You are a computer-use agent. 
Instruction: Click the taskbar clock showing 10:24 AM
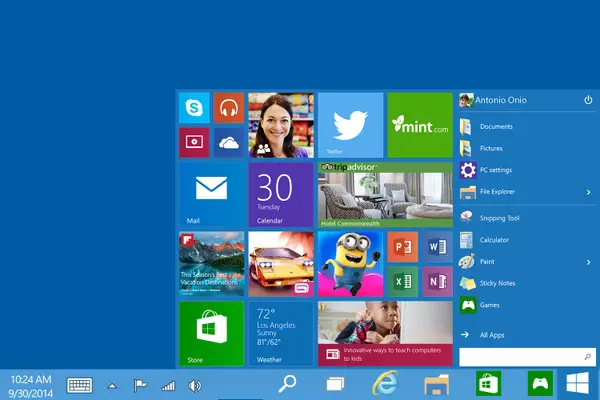pyautogui.click(x=31, y=386)
